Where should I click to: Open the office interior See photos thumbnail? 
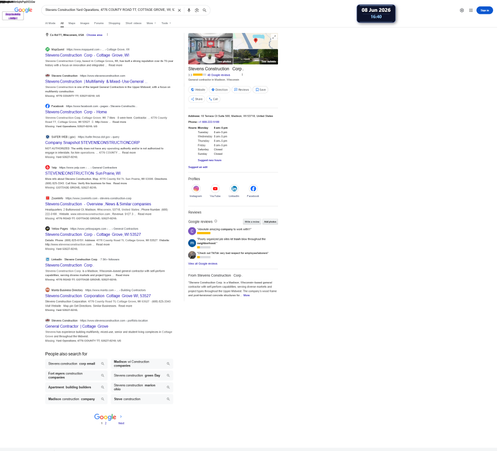pyautogui.click(x=210, y=49)
